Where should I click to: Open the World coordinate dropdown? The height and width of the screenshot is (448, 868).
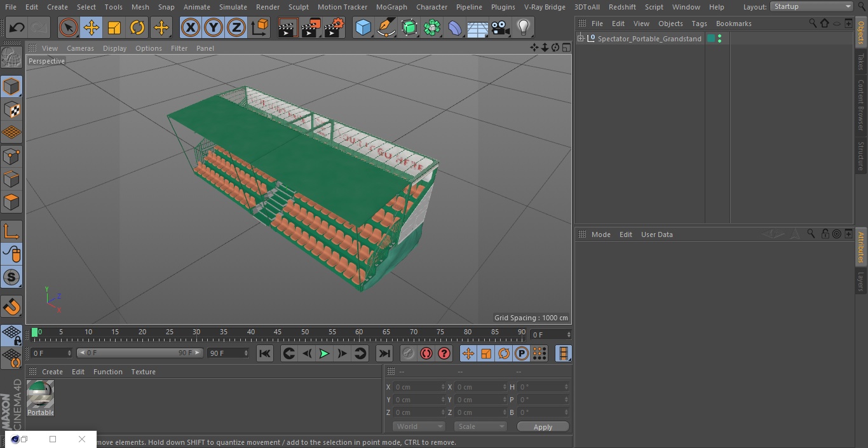[x=419, y=426]
